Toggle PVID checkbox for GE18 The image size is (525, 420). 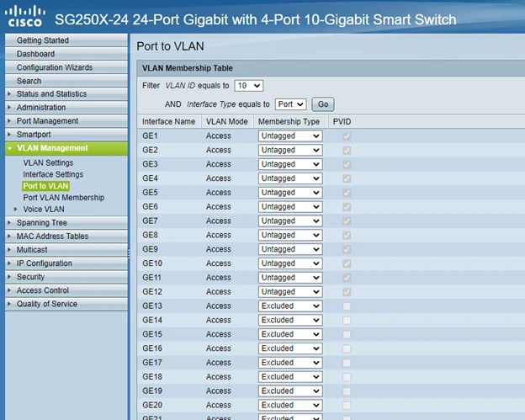[347, 377]
